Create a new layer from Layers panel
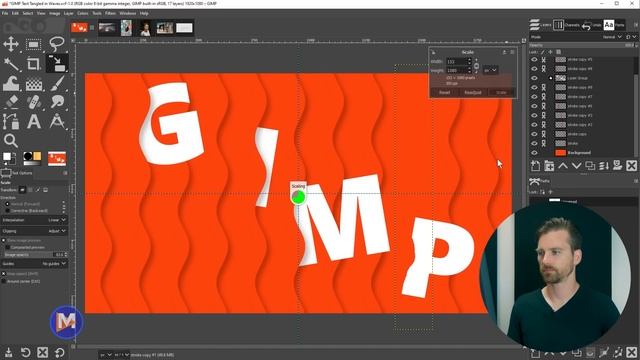The image size is (640, 360). 535,166
